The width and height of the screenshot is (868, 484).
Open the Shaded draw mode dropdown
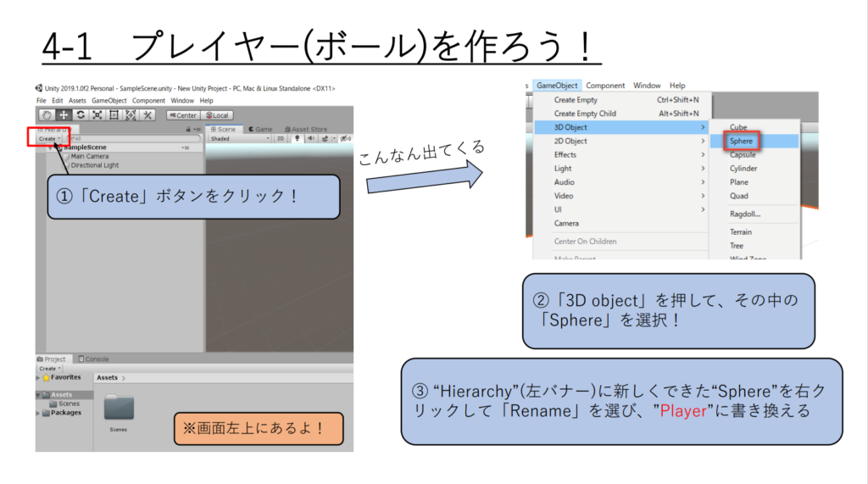click(x=240, y=138)
